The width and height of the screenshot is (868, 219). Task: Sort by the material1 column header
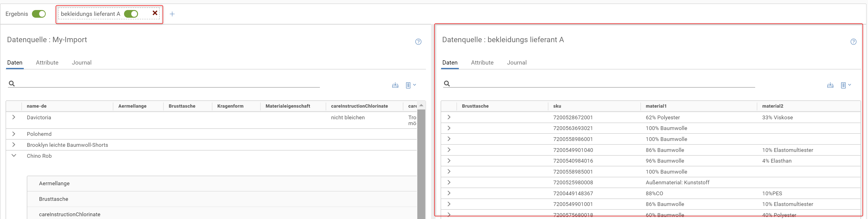pos(656,106)
